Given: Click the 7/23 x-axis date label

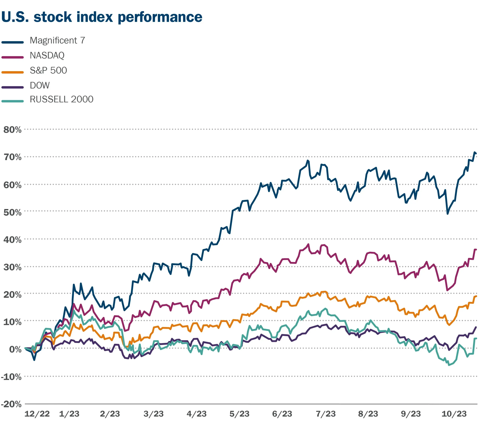Looking at the screenshot, I should (326, 414).
